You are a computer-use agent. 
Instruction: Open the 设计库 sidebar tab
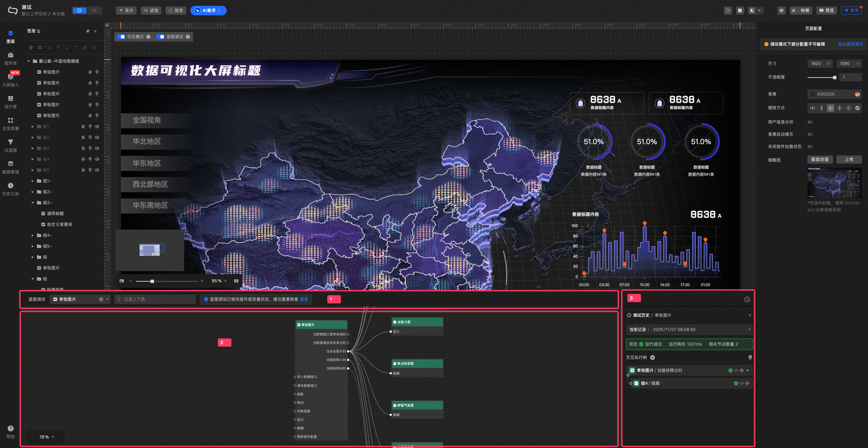click(x=11, y=102)
